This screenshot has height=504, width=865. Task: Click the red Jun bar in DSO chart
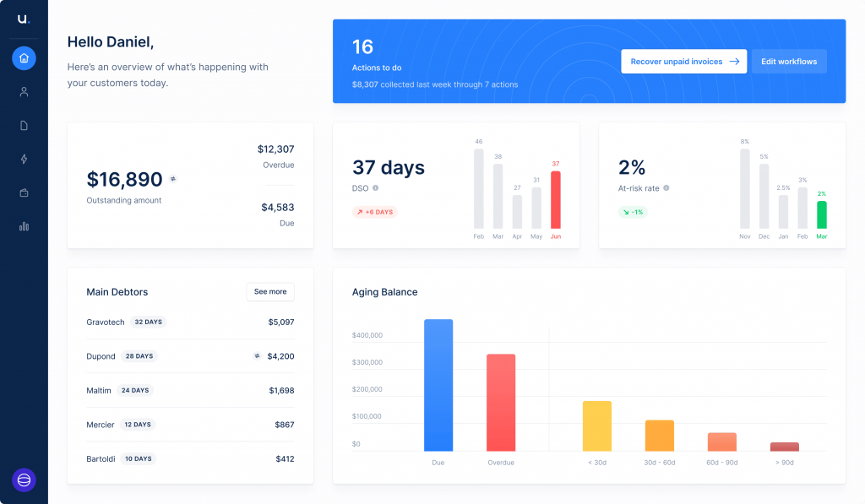(x=555, y=200)
